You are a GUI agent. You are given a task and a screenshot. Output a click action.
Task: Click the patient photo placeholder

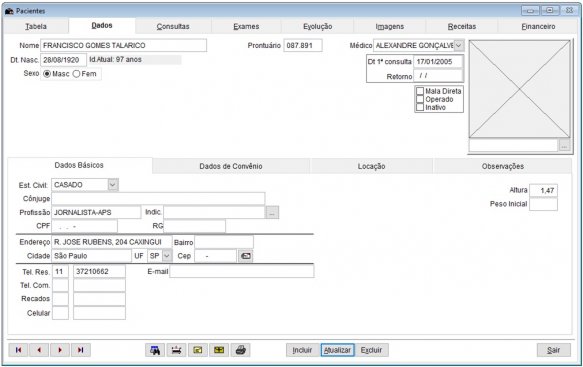519,89
